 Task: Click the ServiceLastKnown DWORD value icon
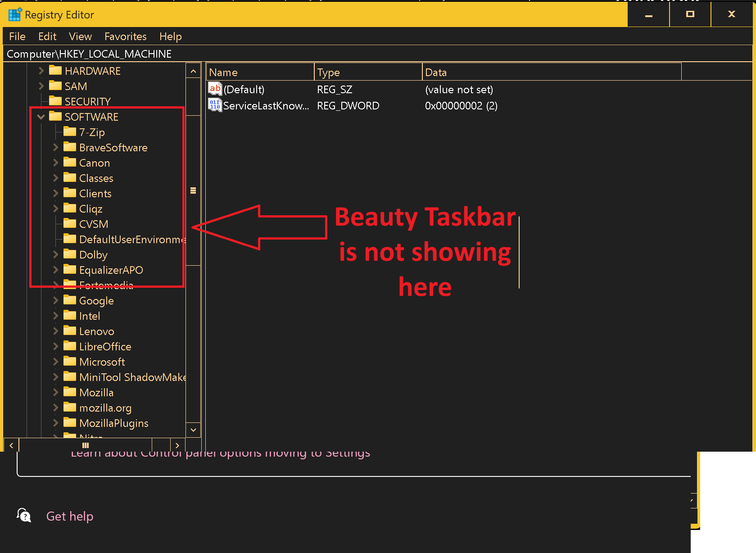pyautogui.click(x=215, y=105)
